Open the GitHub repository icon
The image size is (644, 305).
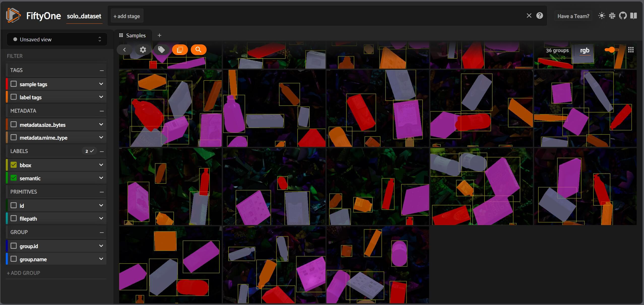[x=623, y=16]
